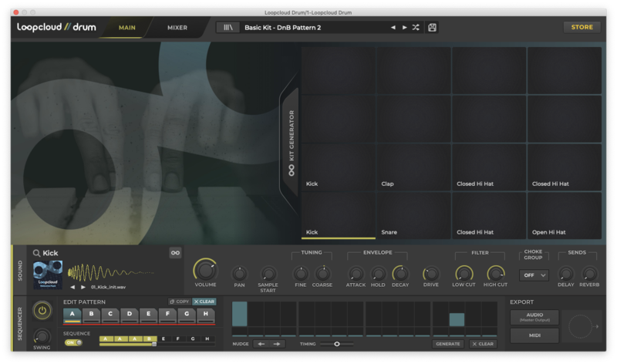Expand the Kit Generator side panel
Viewport: 617px width, 364px height.
pos(292,143)
